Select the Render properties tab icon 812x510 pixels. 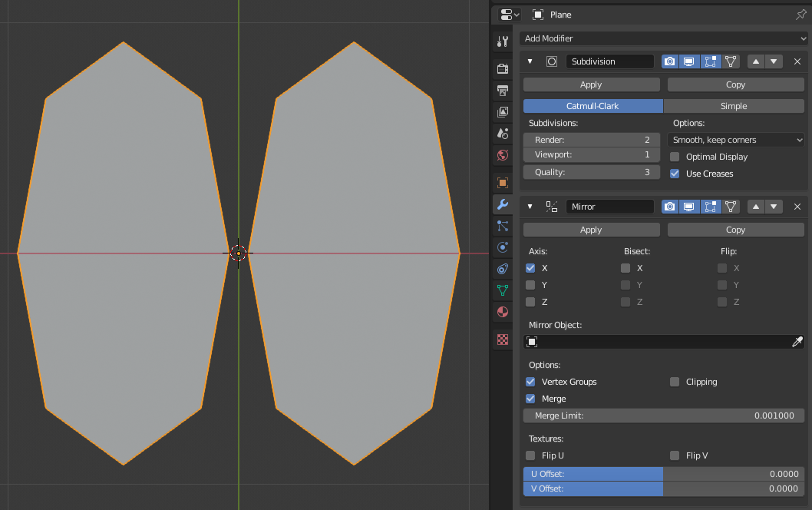[502, 68]
